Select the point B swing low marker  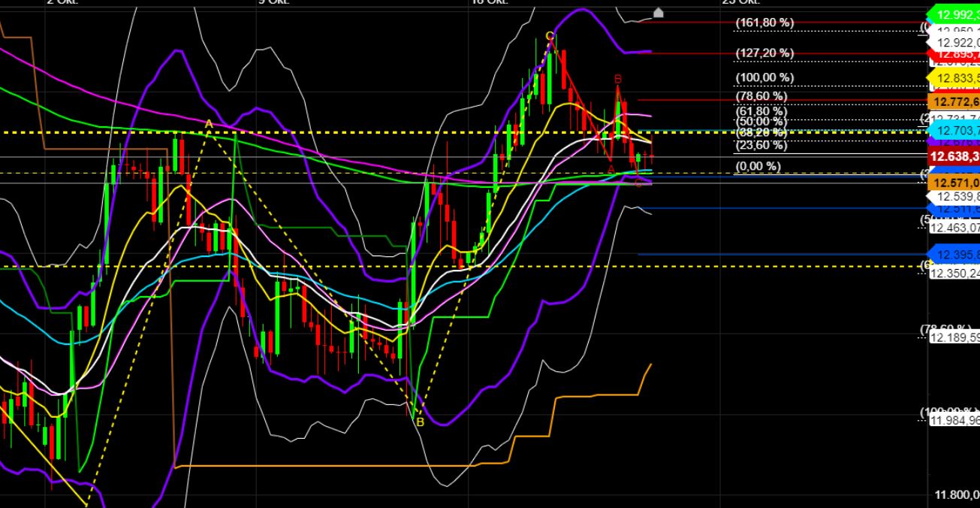tap(419, 422)
